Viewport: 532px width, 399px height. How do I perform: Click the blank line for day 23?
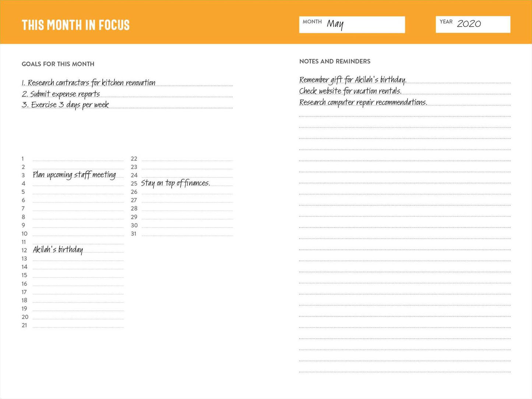[187, 167]
